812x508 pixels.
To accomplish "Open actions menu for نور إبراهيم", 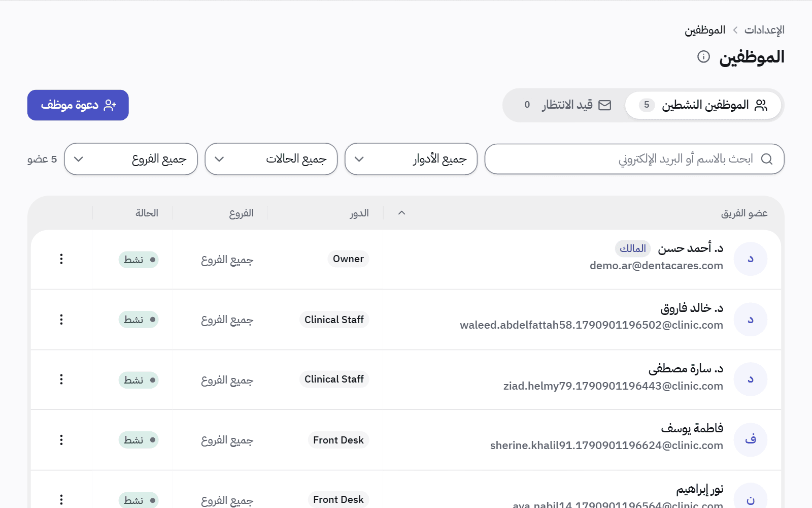I will point(61,500).
